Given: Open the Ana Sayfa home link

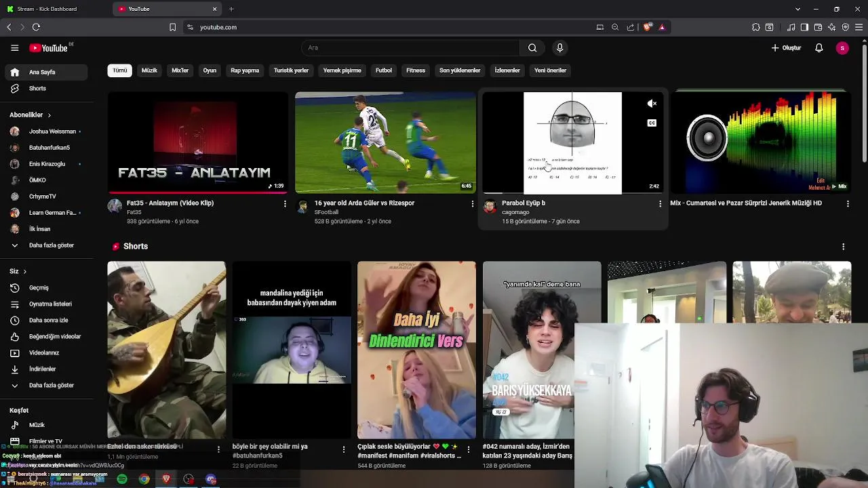Looking at the screenshot, I should coord(46,72).
